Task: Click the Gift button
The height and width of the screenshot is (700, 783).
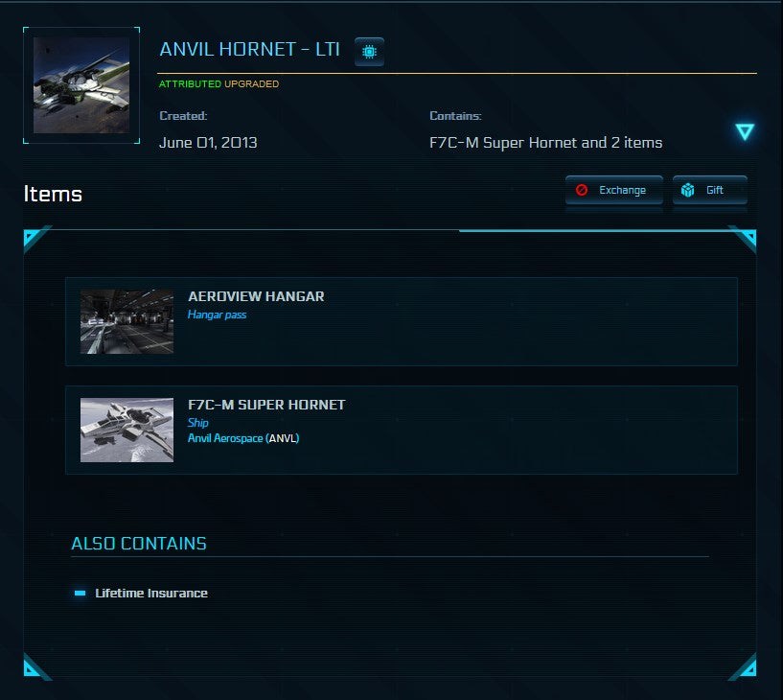Action: pos(709,189)
